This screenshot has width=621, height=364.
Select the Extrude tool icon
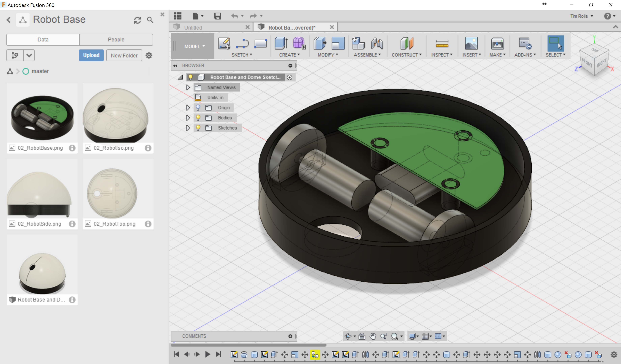tap(281, 43)
